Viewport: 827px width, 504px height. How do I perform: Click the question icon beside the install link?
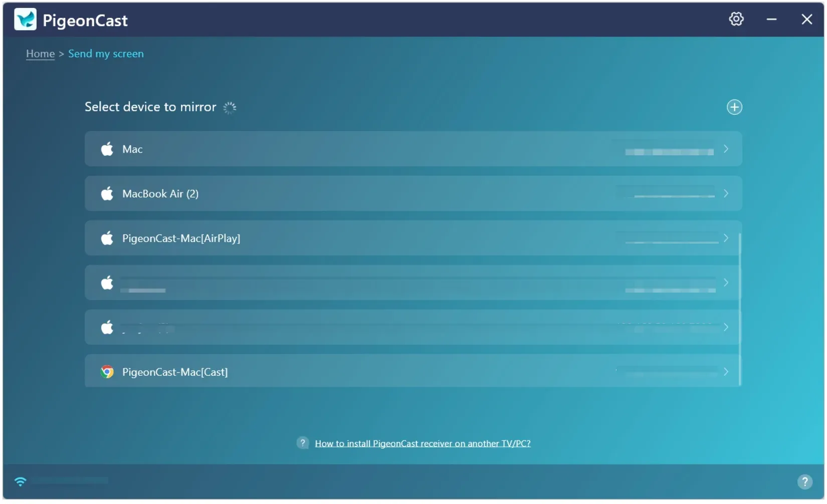point(303,443)
